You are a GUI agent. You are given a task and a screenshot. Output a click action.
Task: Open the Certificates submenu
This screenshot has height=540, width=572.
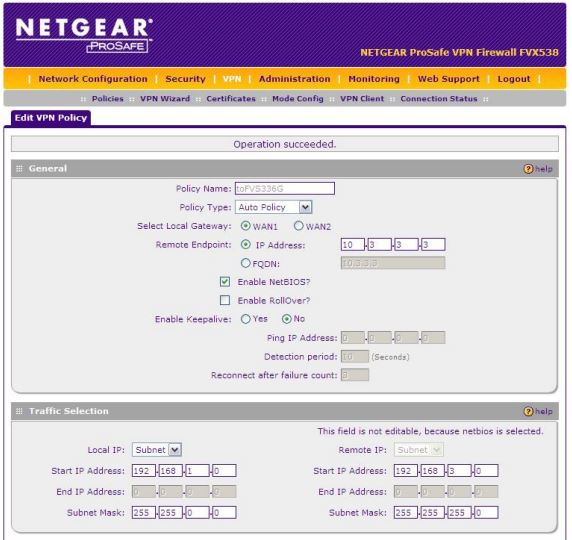click(231, 99)
